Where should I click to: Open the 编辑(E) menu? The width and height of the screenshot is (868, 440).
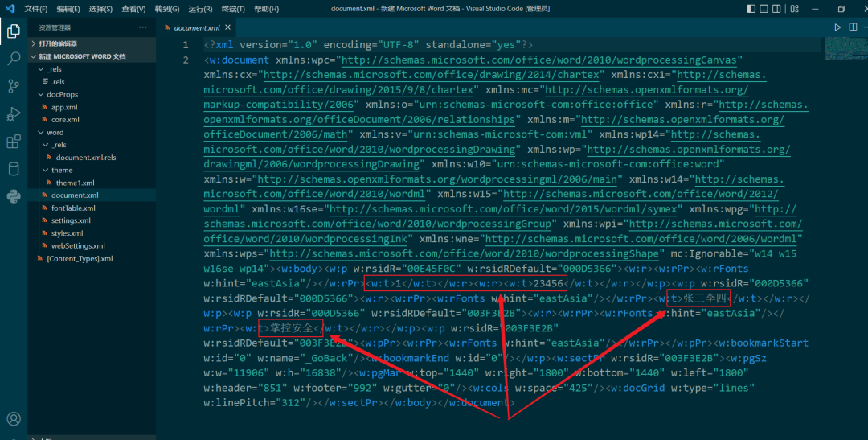click(x=68, y=9)
